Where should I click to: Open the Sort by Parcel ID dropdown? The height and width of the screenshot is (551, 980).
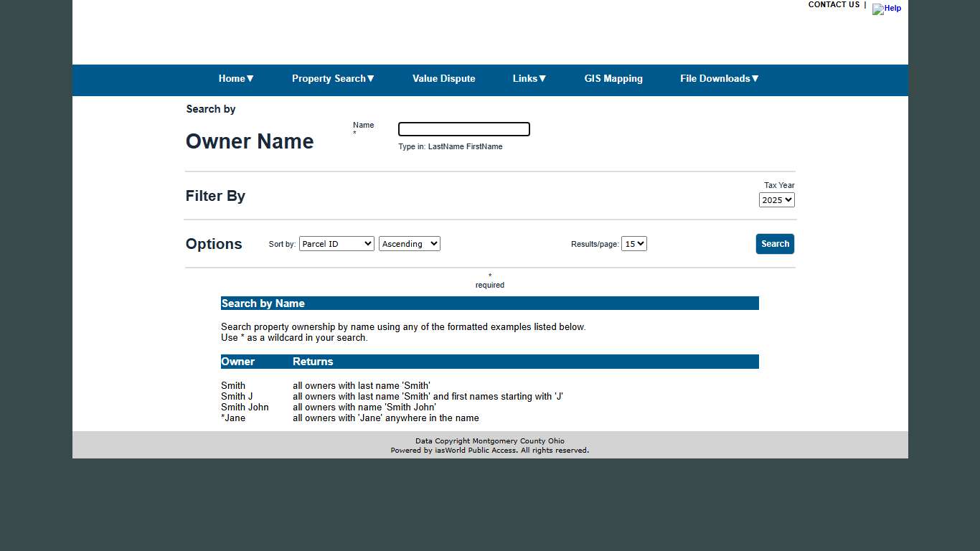coord(336,243)
